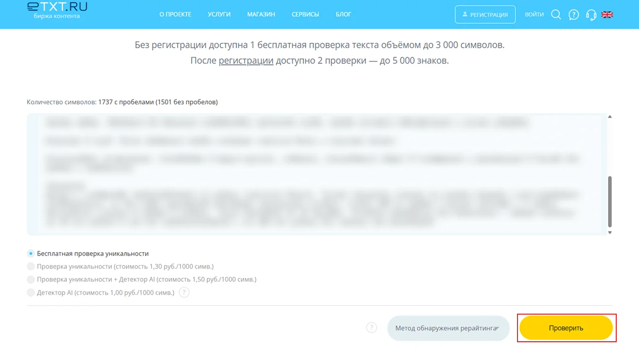Click ВОЙТИ to log in
The height and width of the screenshot is (364, 639).
click(534, 15)
